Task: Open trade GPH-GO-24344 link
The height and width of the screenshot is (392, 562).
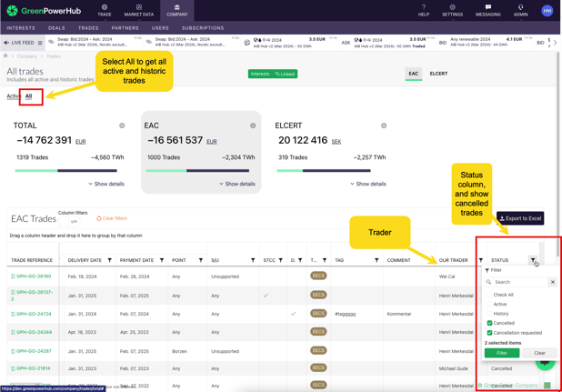Action: (x=34, y=332)
